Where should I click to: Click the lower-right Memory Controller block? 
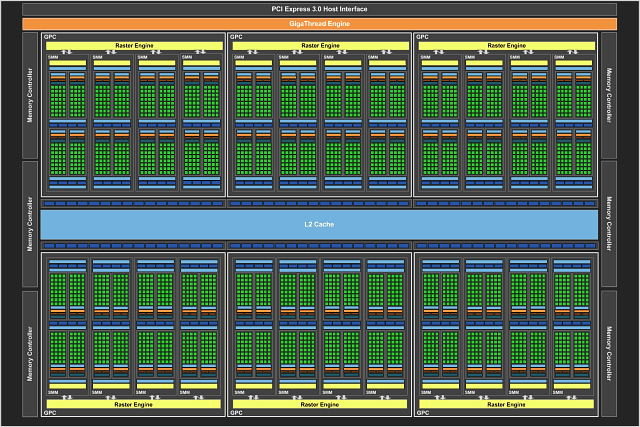click(x=609, y=353)
